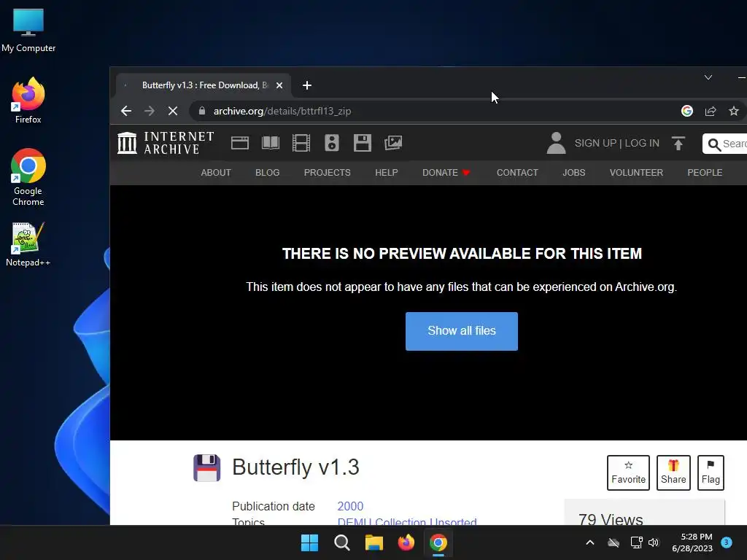The height and width of the screenshot is (560, 747).
Task: Stop loading the page
Action: (x=172, y=111)
